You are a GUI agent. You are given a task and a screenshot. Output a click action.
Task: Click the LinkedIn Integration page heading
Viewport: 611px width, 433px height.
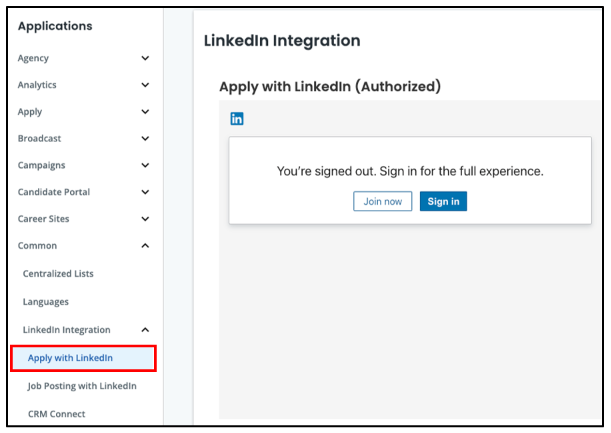282,41
